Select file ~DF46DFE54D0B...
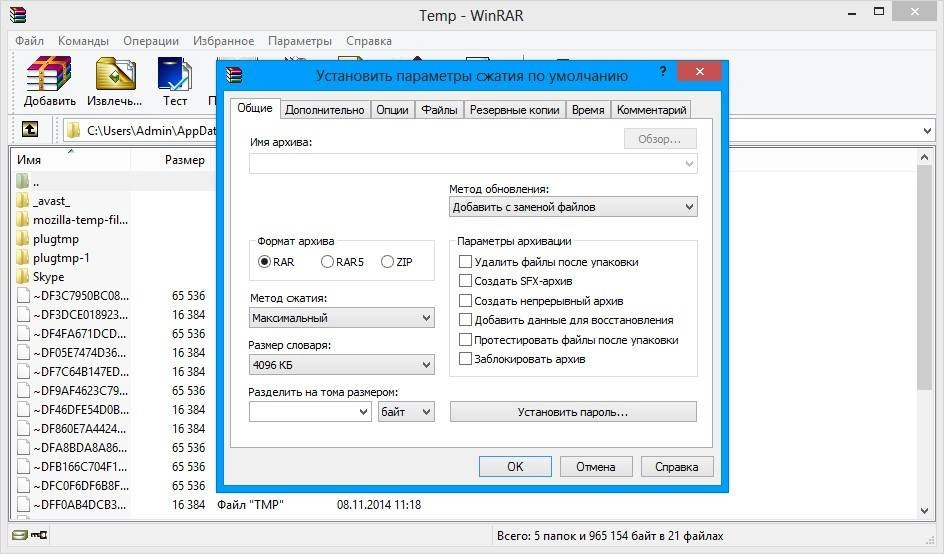This screenshot has height=554, width=944. (73, 409)
